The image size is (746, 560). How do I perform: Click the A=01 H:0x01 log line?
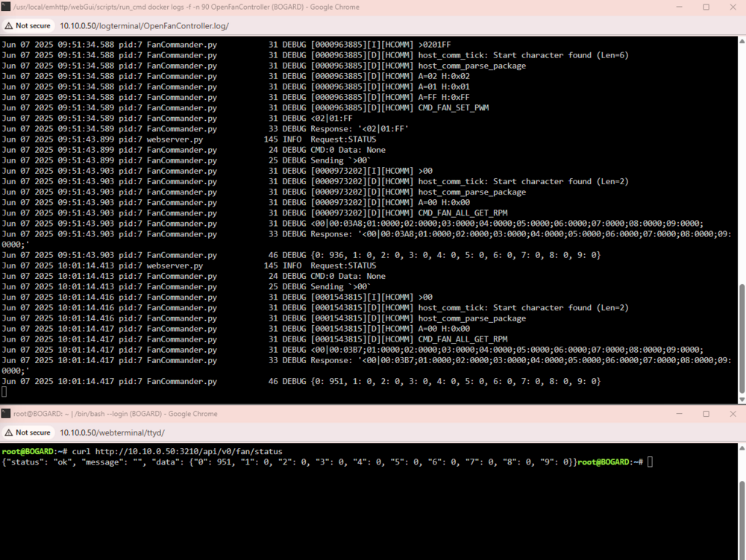click(236, 86)
